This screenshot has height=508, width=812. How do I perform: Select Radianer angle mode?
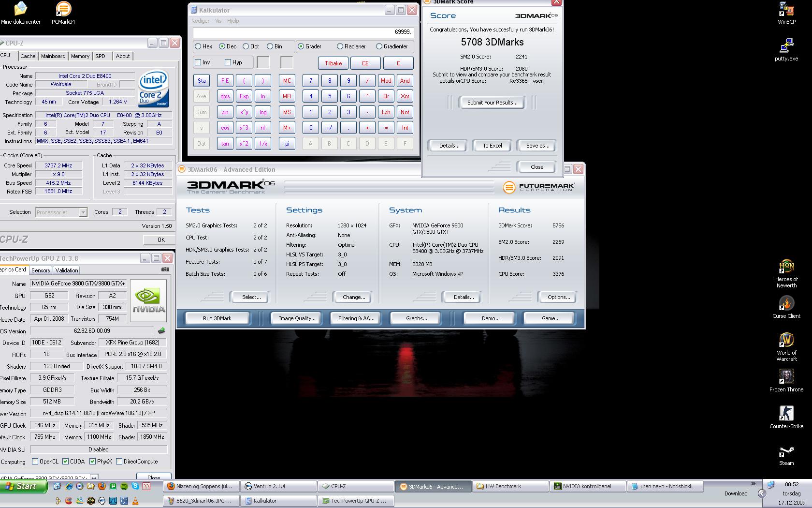click(x=340, y=46)
